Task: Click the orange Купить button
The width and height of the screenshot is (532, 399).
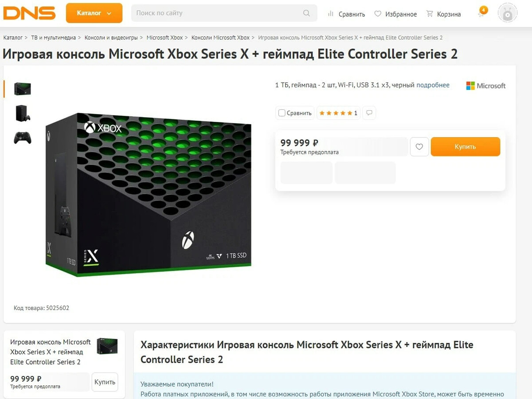Action: point(465,146)
